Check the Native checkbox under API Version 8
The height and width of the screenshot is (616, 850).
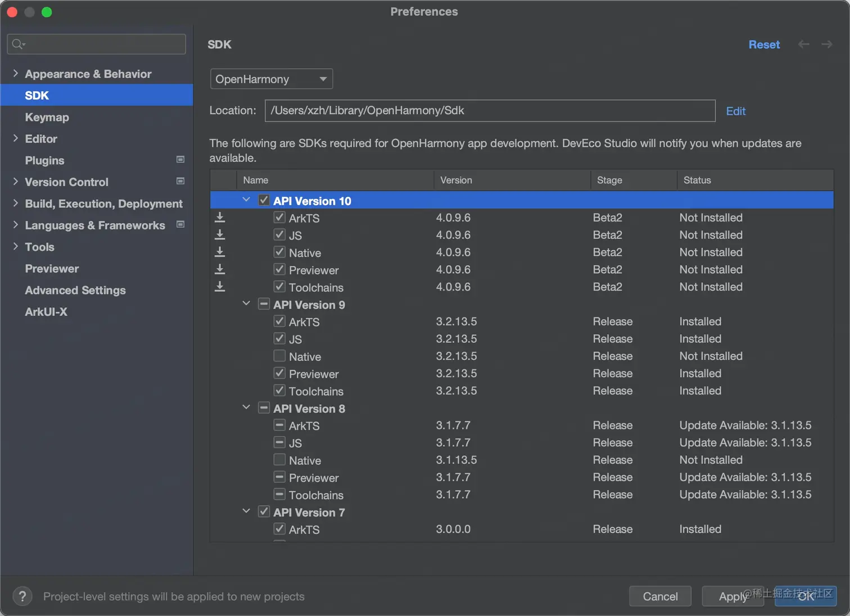pyautogui.click(x=279, y=460)
